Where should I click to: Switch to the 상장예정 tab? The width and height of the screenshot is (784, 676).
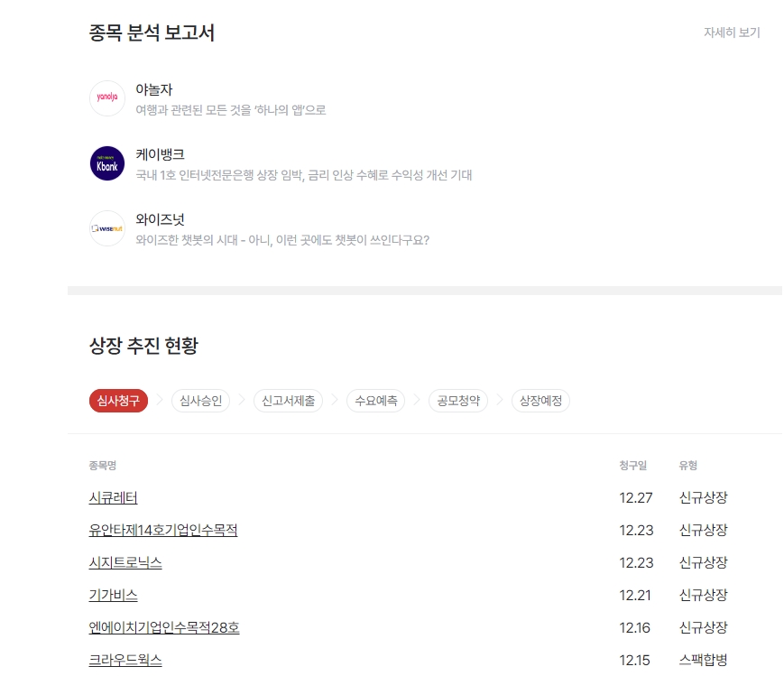click(540, 401)
